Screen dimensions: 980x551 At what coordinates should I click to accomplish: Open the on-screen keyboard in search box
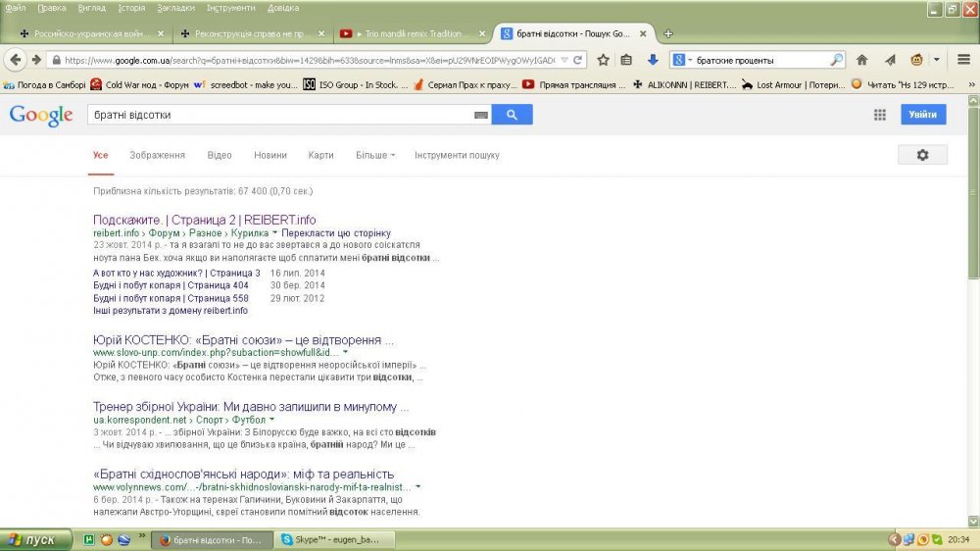480,116
